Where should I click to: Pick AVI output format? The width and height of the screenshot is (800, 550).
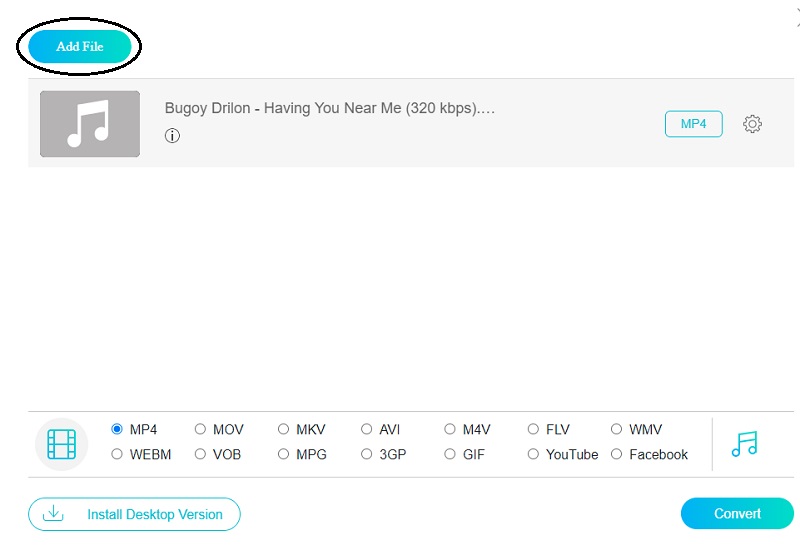click(367, 429)
